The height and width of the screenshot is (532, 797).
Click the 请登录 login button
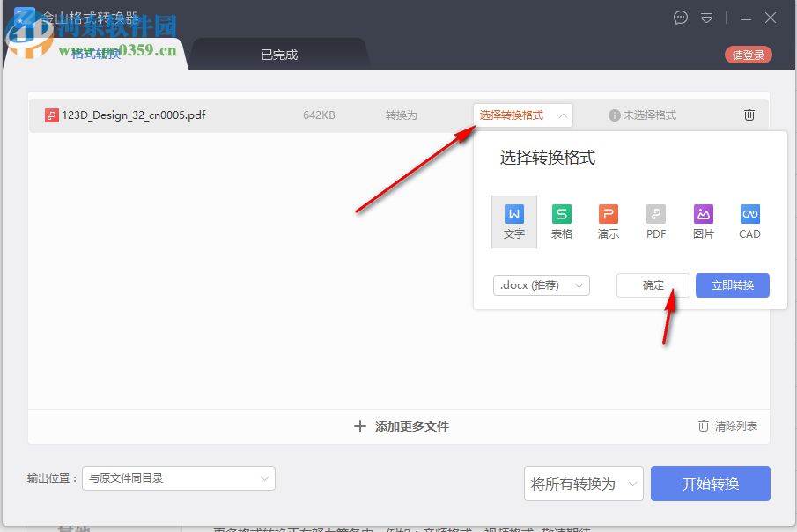(749, 55)
